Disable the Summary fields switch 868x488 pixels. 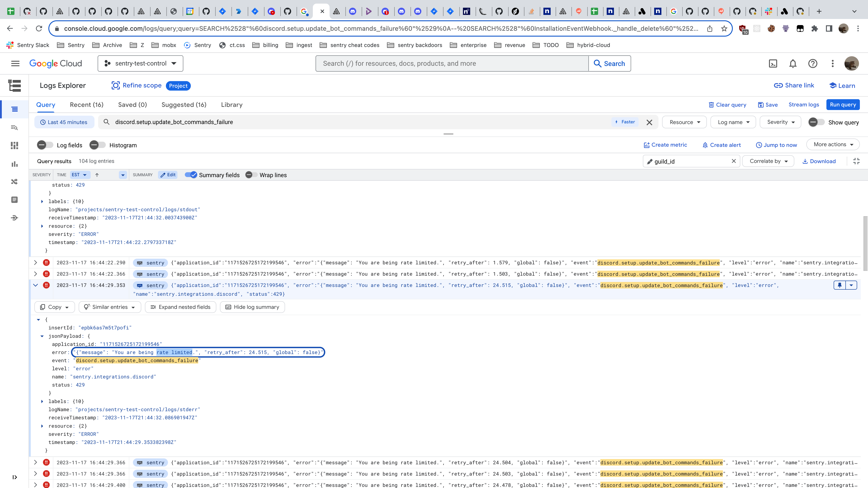click(x=191, y=175)
